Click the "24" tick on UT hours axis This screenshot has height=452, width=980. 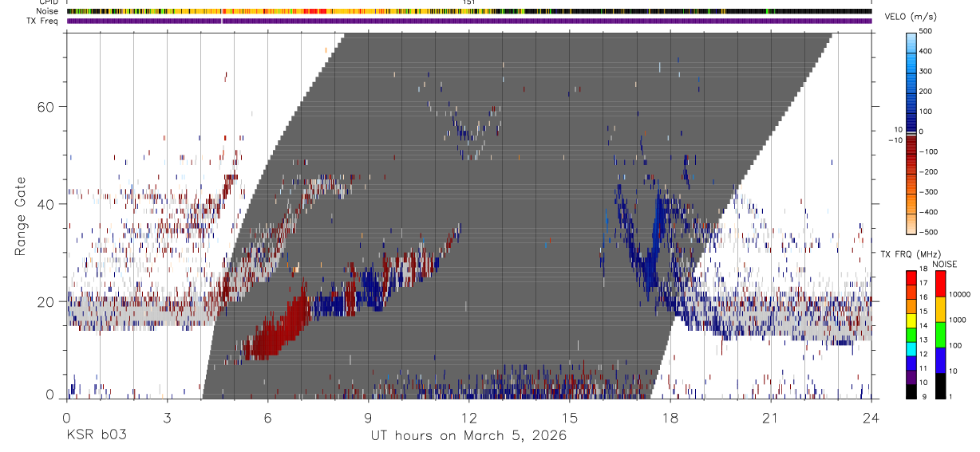pos(871,418)
